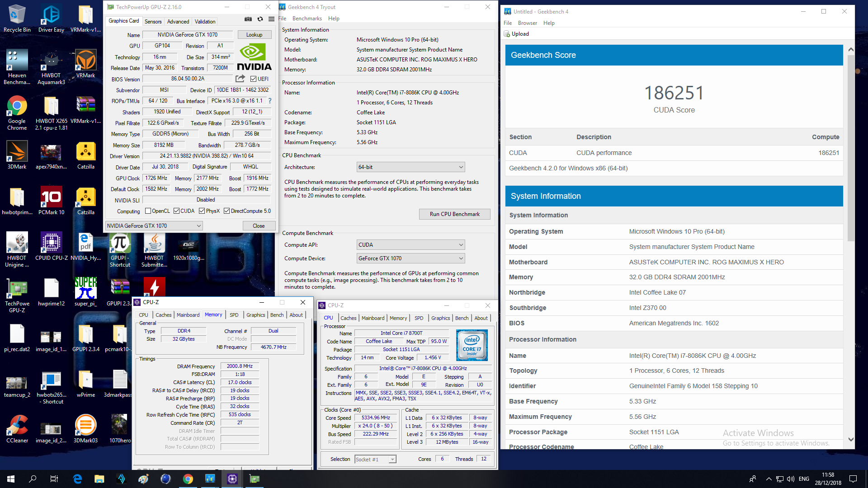Toggle the UEFI checkbox in GPU-Z
The width and height of the screenshot is (868, 488).
tap(253, 79)
